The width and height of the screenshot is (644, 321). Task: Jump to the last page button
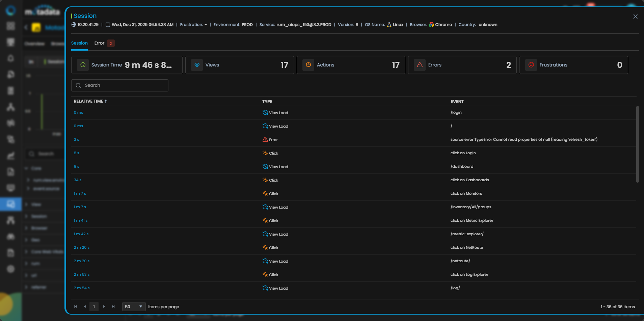pyautogui.click(x=113, y=306)
